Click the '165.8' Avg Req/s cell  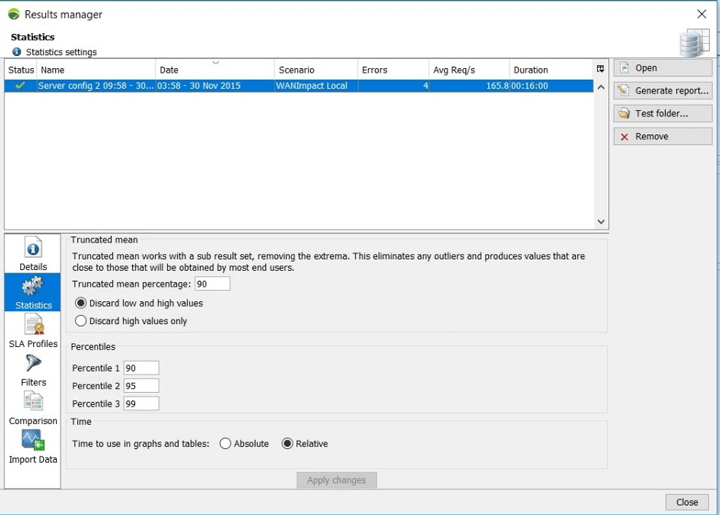point(469,86)
